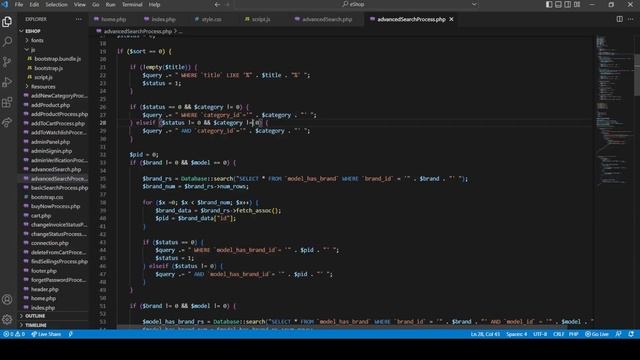Open editor more actions ellipsis
Image resolution: width=640 pixels, height=360 pixels.
[x=631, y=19]
